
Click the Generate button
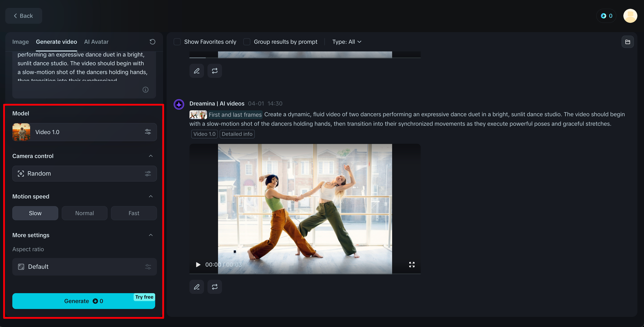click(84, 301)
